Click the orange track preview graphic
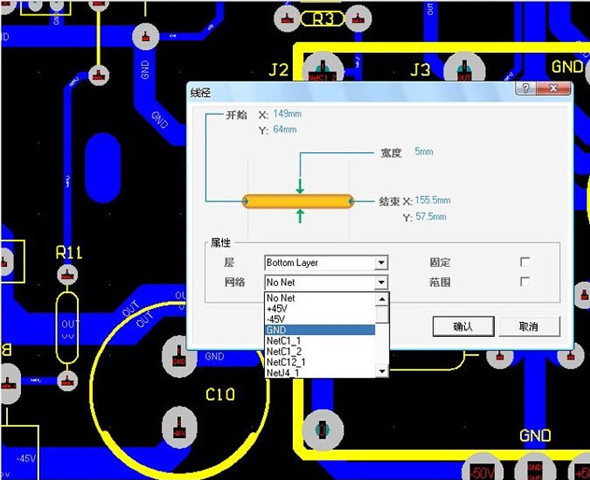Viewport: 590px width, 480px height. [298, 201]
